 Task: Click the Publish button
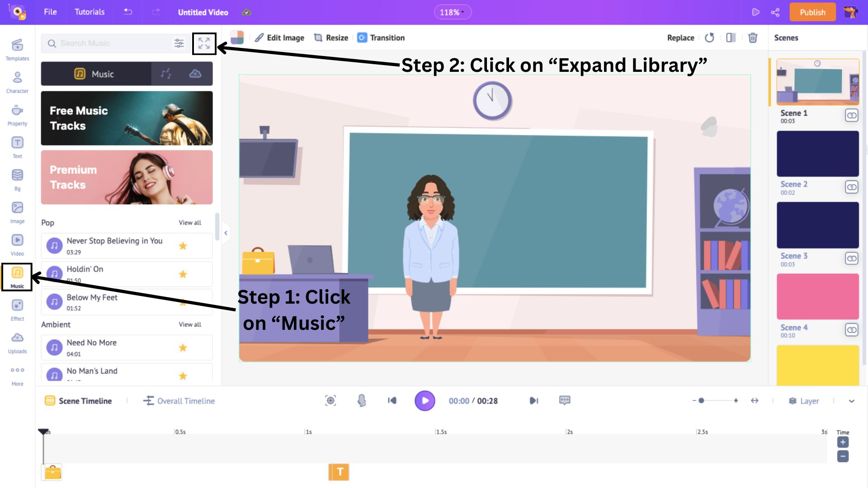812,12
